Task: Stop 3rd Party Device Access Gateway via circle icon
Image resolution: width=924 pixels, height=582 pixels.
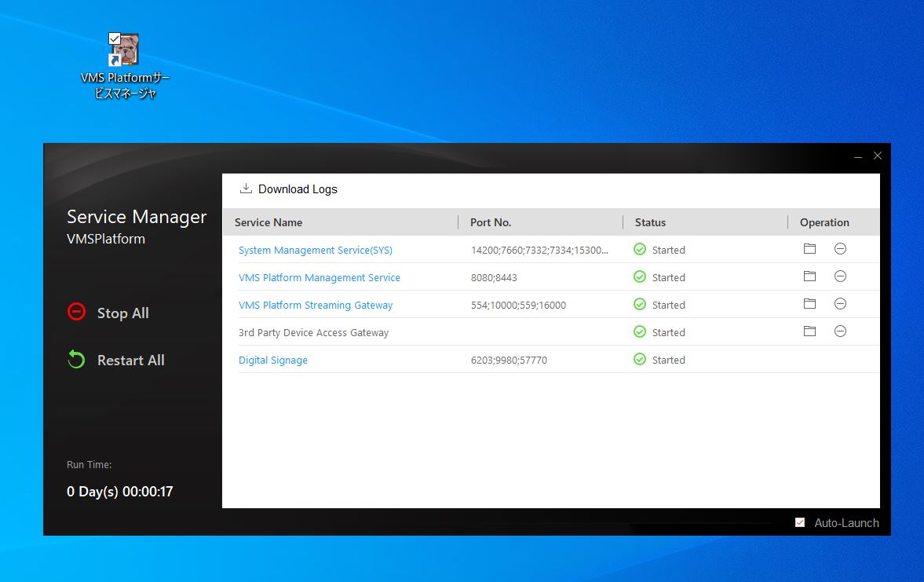Action: tap(840, 331)
